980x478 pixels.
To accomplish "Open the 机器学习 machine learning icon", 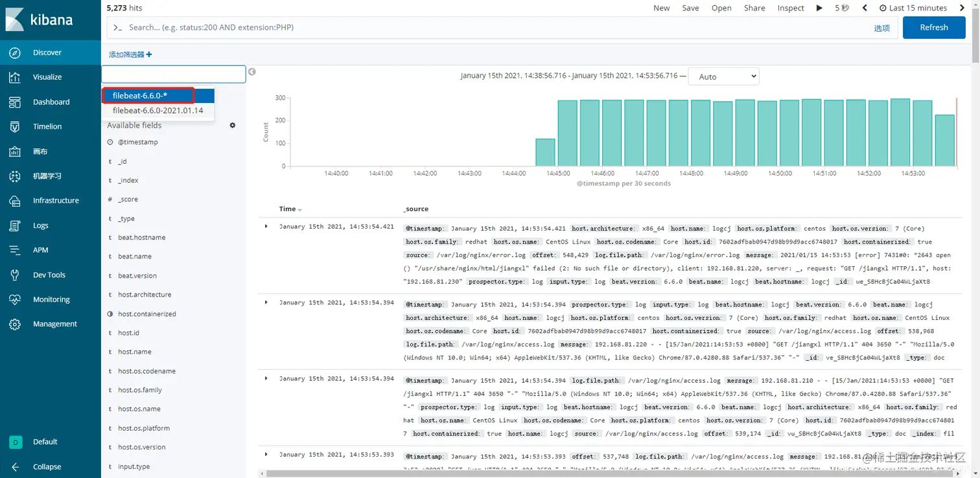I will (15, 176).
